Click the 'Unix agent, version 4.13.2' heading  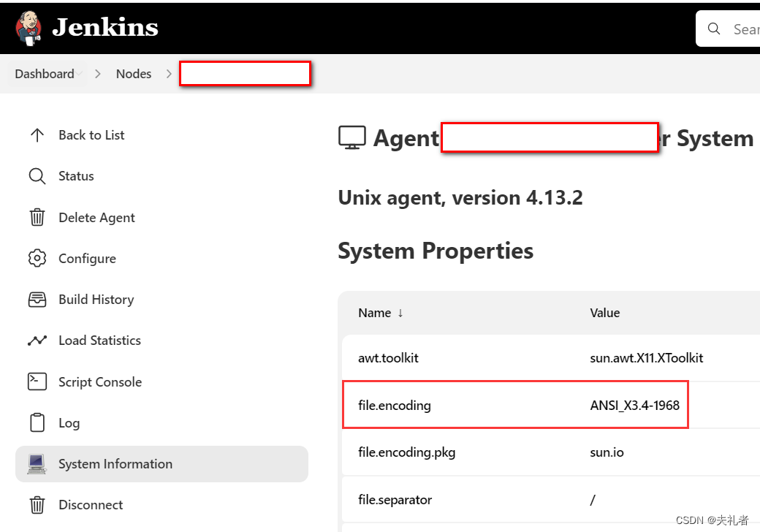460,198
